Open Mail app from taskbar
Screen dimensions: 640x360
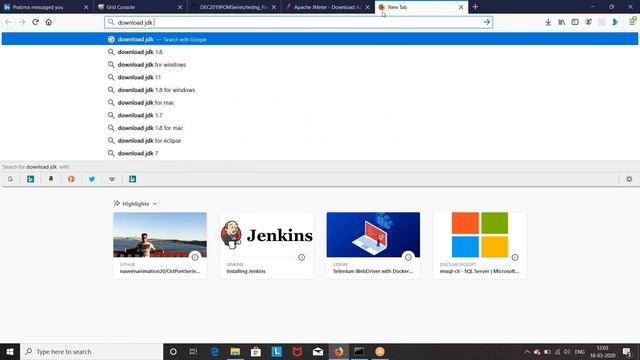coord(318,351)
